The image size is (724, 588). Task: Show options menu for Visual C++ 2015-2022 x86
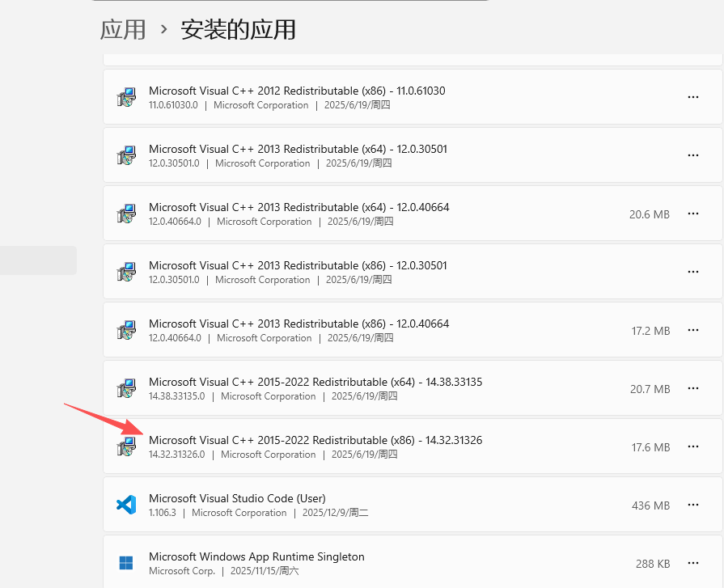pos(692,446)
